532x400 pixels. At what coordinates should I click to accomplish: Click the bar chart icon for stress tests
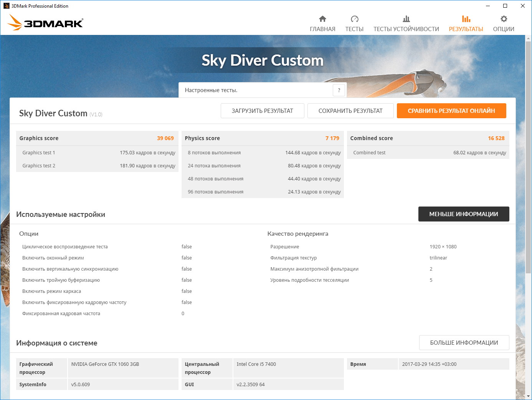coord(406,19)
